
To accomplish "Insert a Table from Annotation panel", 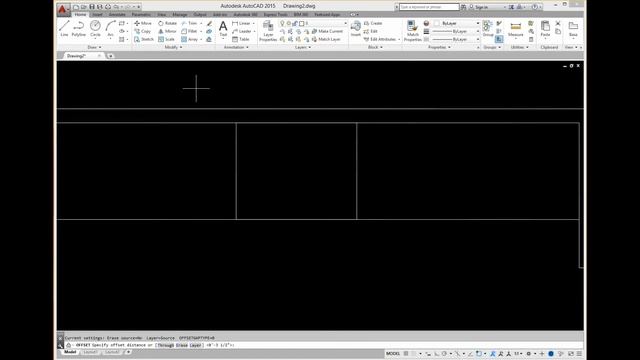I will click(x=240, y=39).
